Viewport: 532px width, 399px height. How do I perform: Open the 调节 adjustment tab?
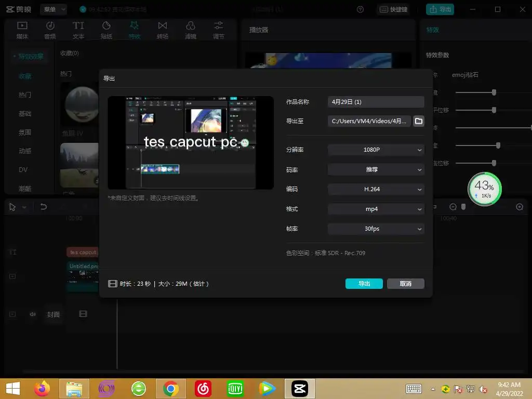219,30
